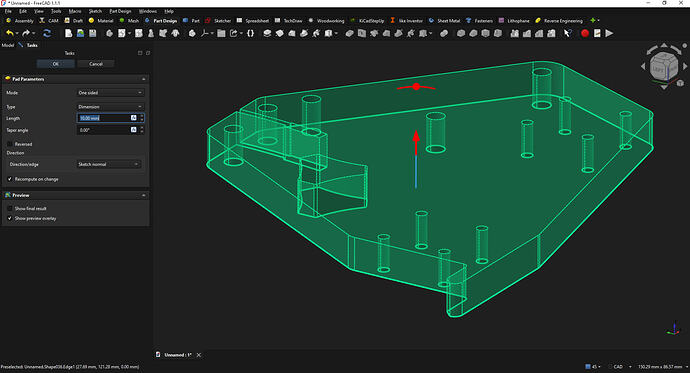This screenshot has width=690, height=373.
Task: Collapse the Preview section
Action: 143,195
